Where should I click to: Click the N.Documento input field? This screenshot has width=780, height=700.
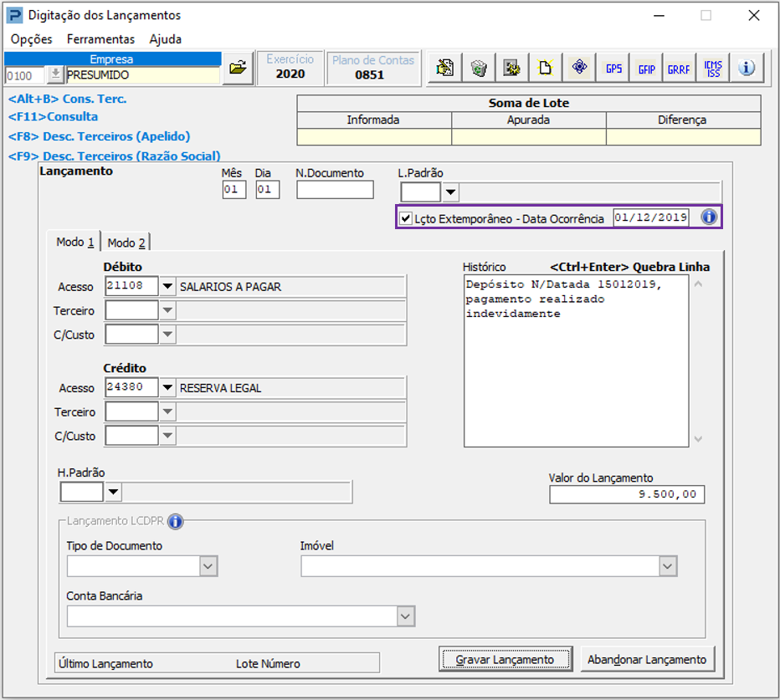[x=335, y=189]
